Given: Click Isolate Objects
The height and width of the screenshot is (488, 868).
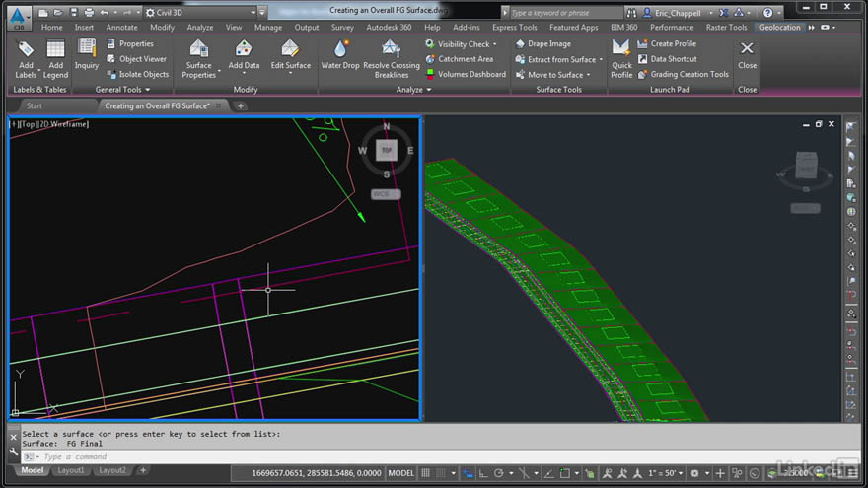Looking at the screenshot, I should point(137,74).
